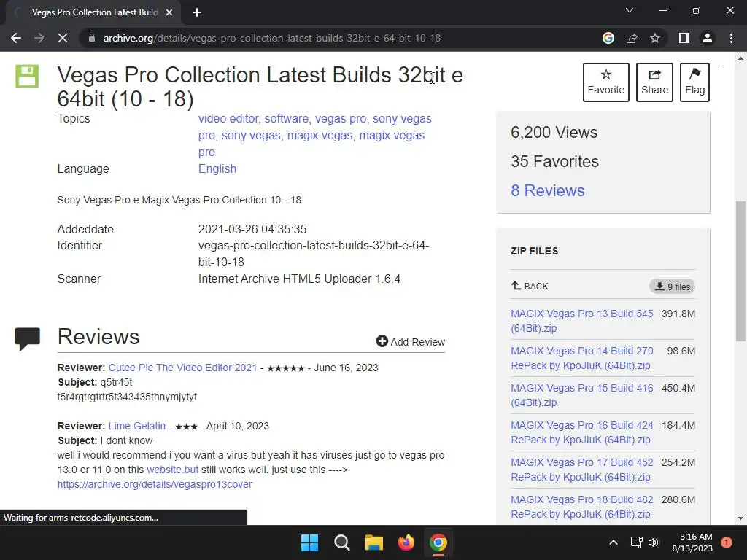Open the 'software' topic link

[x=286, y=119]
